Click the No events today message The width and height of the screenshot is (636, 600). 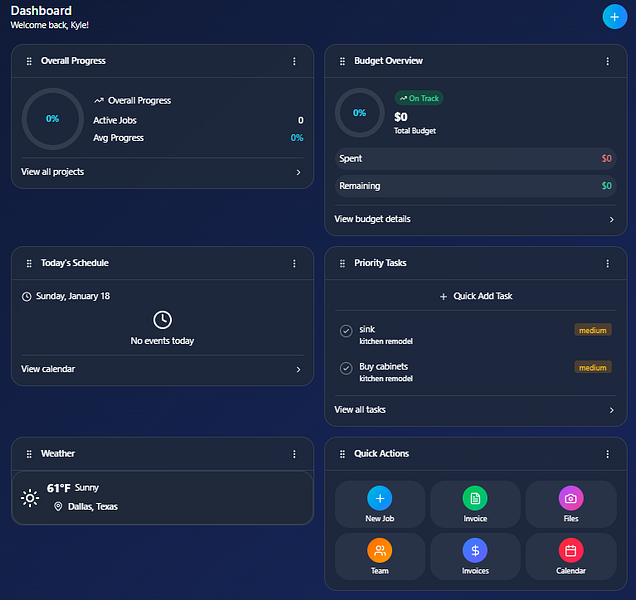[x=162, y=341]
